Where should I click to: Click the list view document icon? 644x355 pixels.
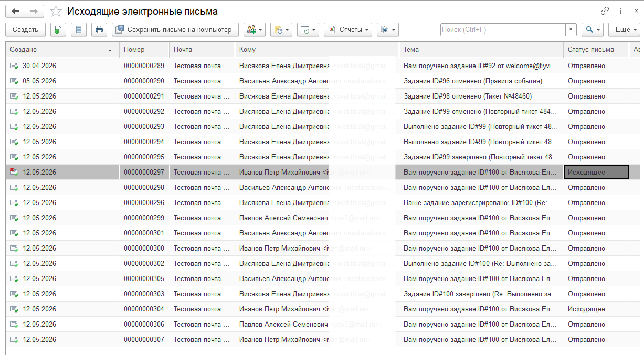pyautogui.click(x=78, y=30)
